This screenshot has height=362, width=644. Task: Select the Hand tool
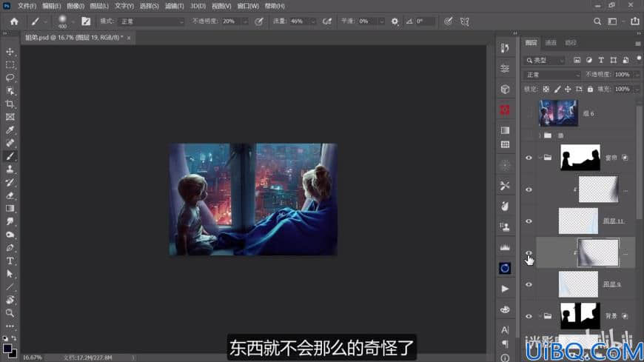click(x=10, y=300)
